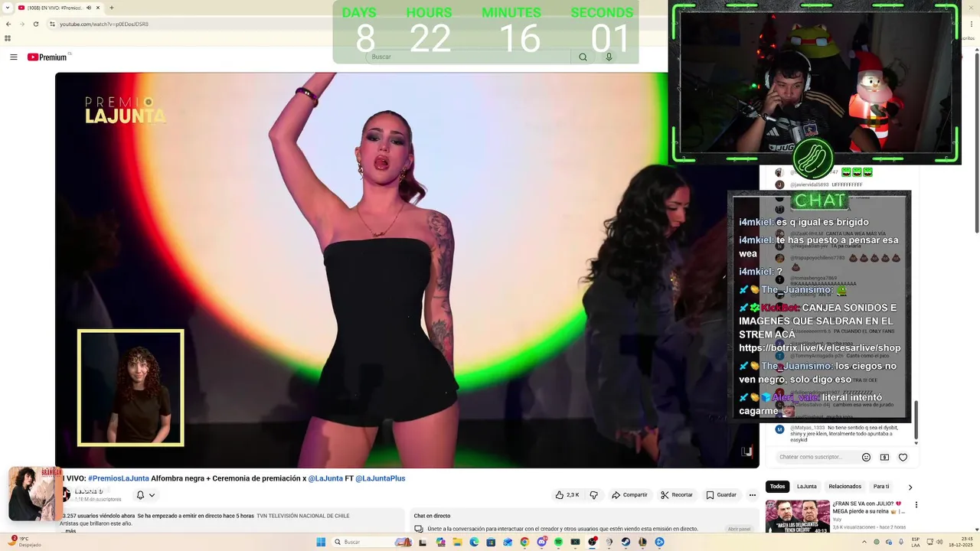Open the @LaJuntaPlus channel link
This screenshot has width=980, height=551.
point(380,478)
